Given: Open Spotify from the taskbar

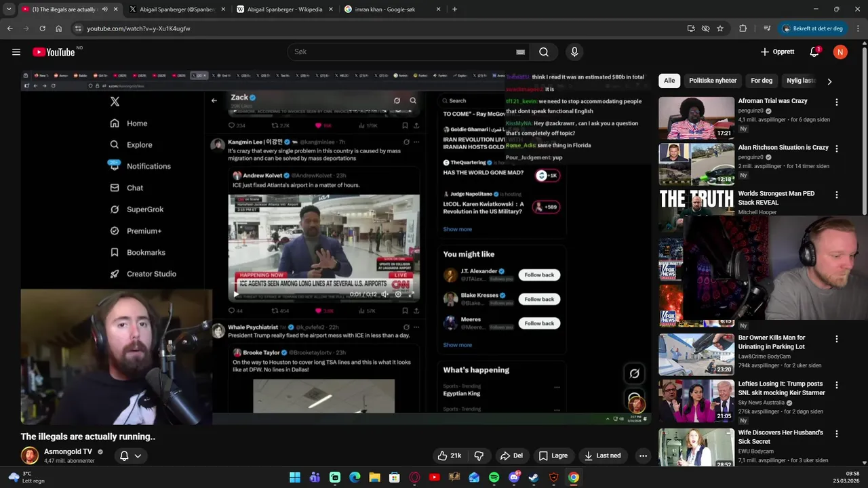Looking at the screenshot, I should tap(494, 477).
